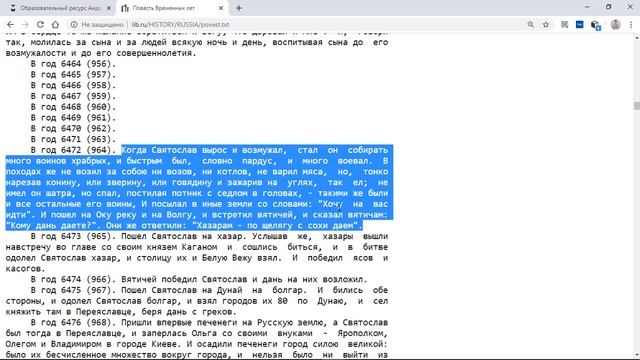This screenshot has height=360, width=640.
Task: Click the line 'В год 6469 (961).'
Action: 73,118
